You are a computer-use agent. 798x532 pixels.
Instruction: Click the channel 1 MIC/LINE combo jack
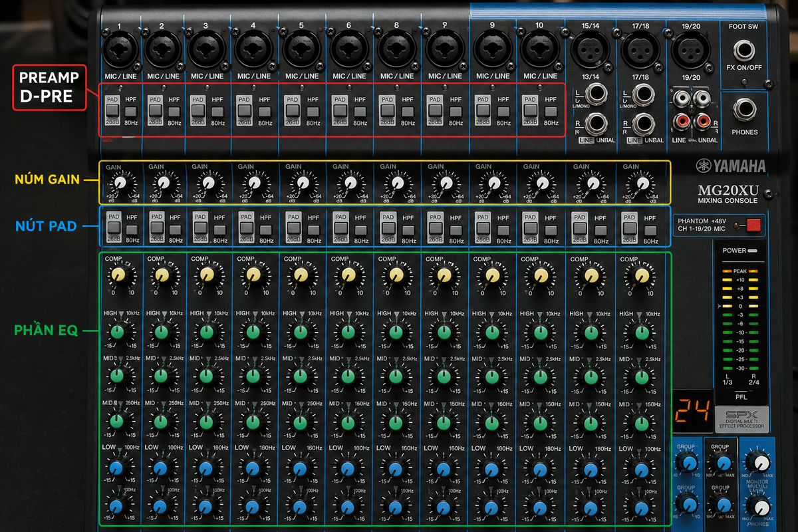pyautogui.click(x=120, y=49)
